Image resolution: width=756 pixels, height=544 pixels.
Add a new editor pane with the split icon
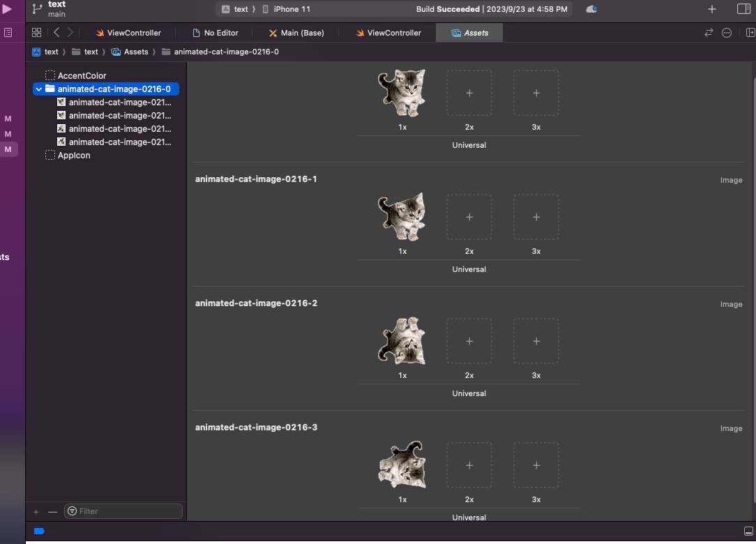[x=750, y=32]
